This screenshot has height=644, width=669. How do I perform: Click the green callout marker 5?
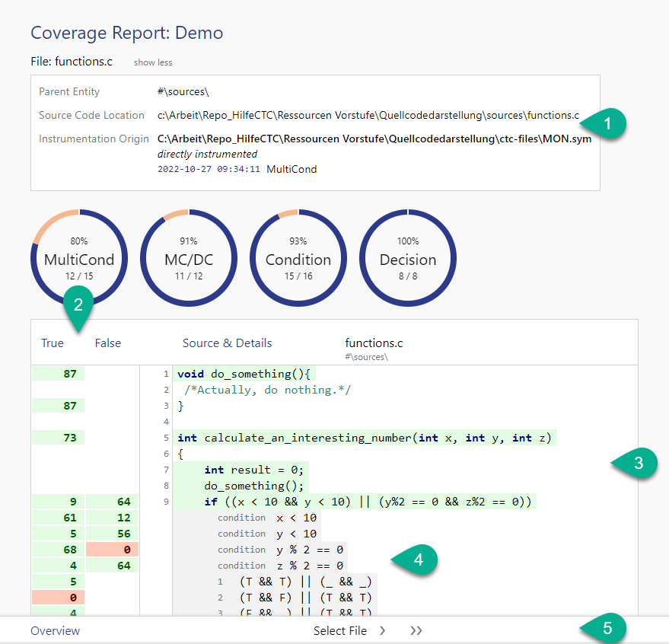(607, 629)
